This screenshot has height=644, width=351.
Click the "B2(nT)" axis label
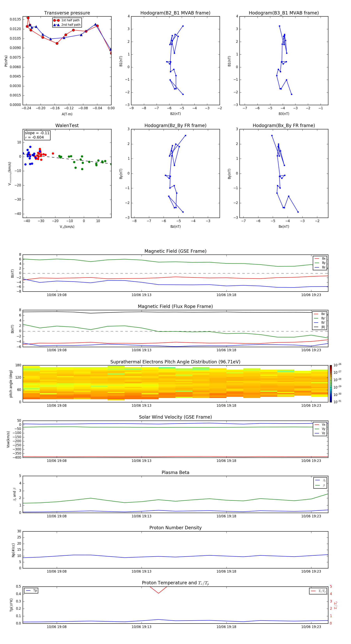175,114
